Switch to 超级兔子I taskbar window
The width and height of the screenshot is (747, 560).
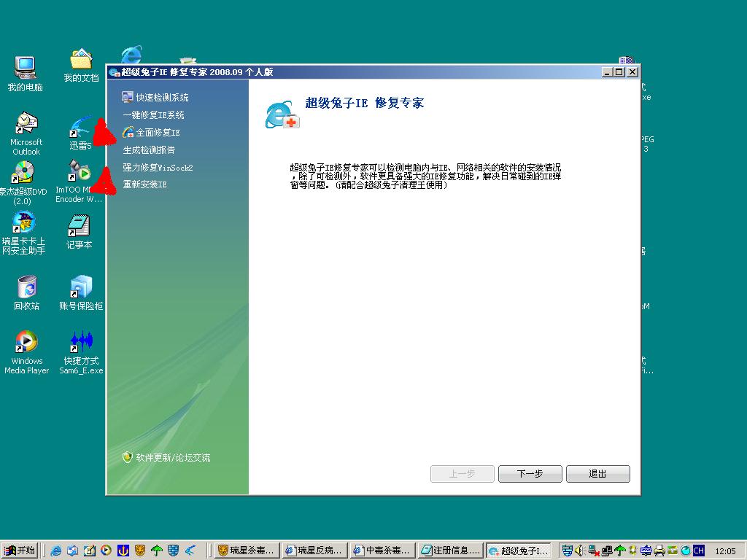click(x=519, y=551)
